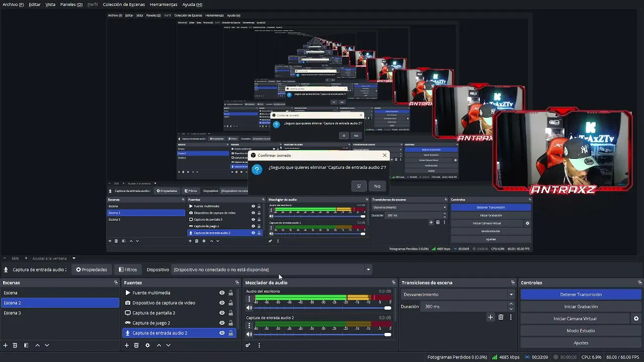Increase transition duration with up arrow
This screenshot has height=362, width=644.
[512, 304]
